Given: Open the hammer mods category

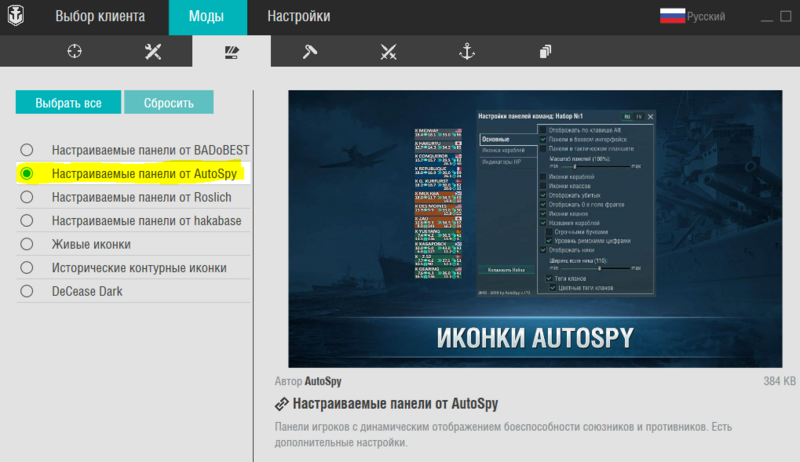Looking at the screenshot, I should tap(310, 51).
